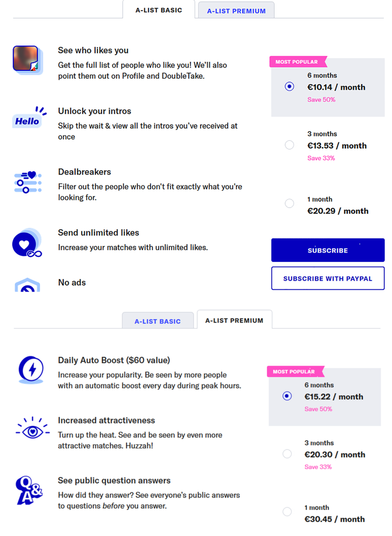Pick the 3 months Premium €20.30 plan
Image resolution: width=392 pixels, height=536 pixels.
(x=287, y=453)
